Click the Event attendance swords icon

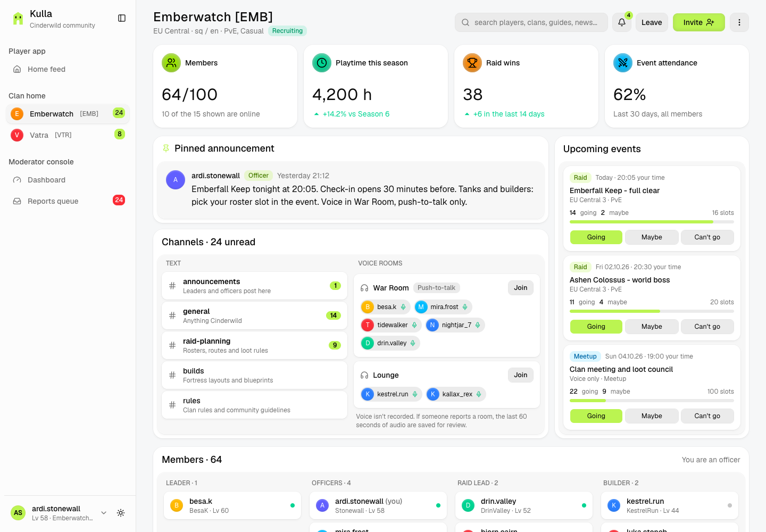623,63
